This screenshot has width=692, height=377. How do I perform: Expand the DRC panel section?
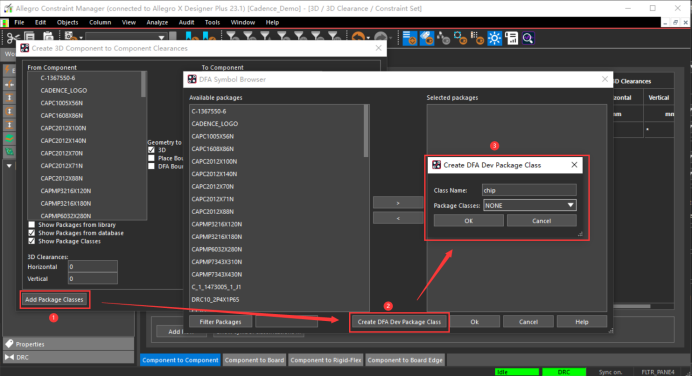pos(68,357)
